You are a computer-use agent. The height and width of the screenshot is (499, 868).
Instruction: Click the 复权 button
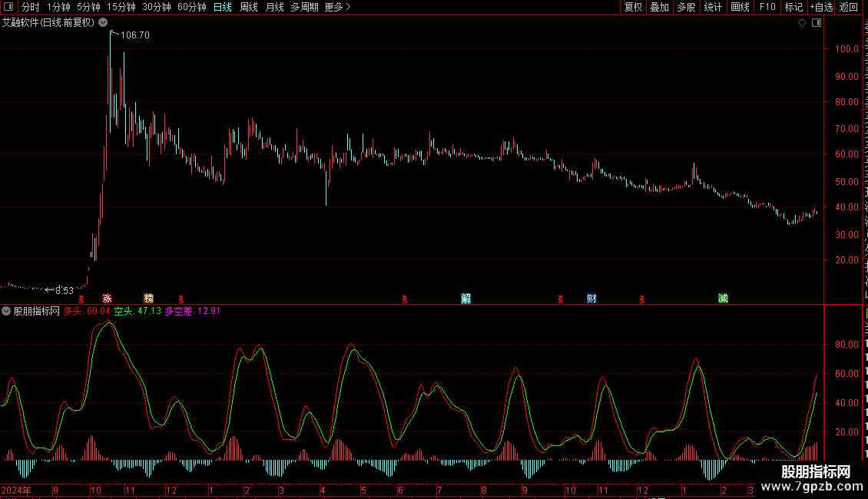pos(633,7)
